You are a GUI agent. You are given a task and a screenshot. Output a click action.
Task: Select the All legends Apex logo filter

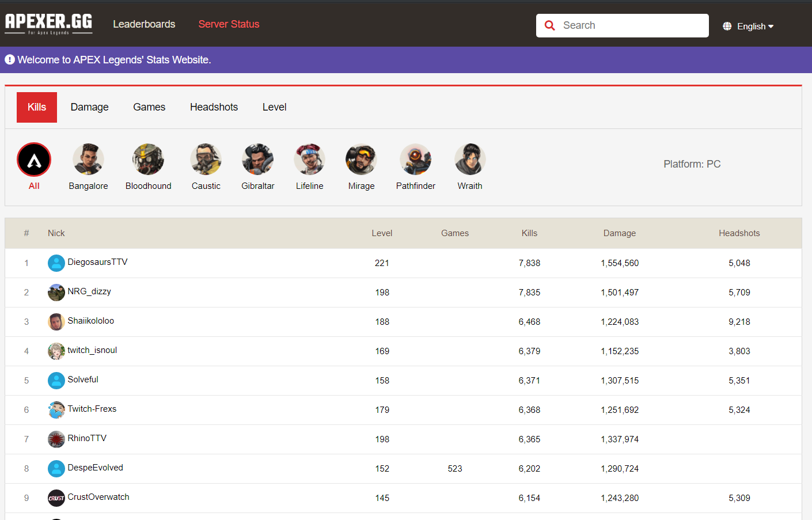click(34, 159)
